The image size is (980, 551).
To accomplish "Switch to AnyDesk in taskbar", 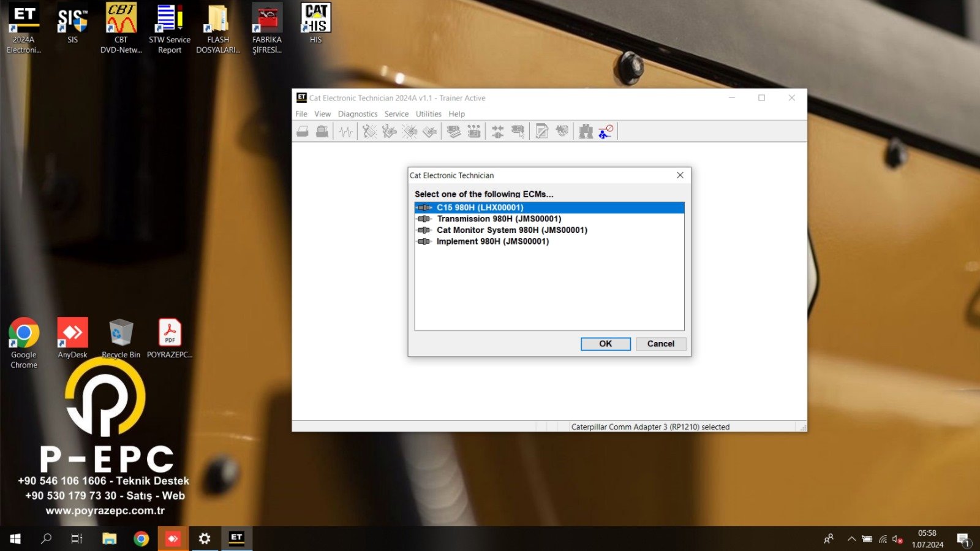I will 173,539.
